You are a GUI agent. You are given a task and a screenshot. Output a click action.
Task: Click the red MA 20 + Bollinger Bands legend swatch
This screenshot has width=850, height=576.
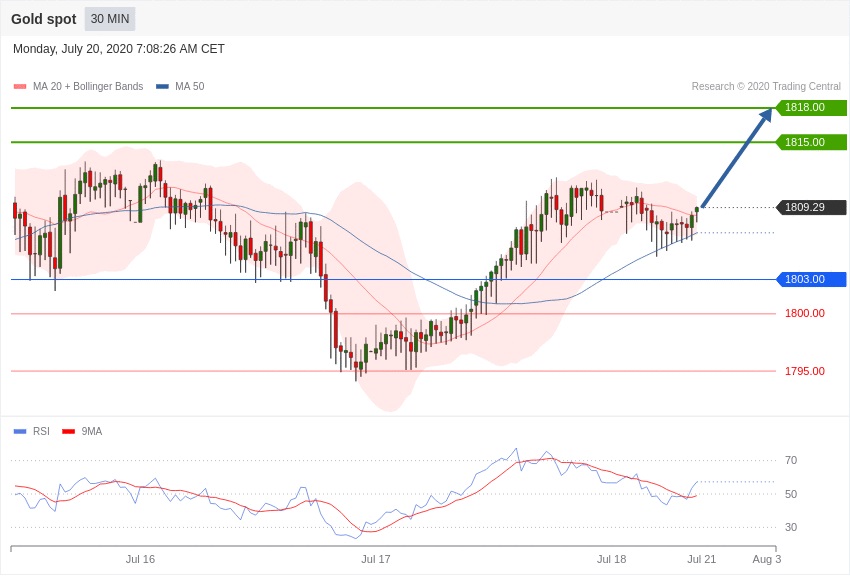click(x=20, y=87)
